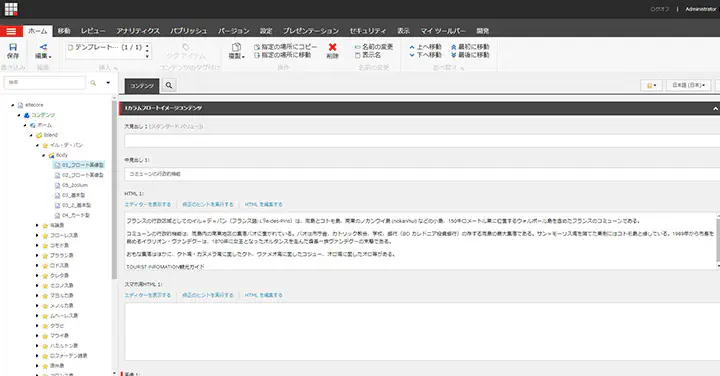Screen dimensions: 720x376
Task: Open the tree search options dropdown arrow
Action: click(x=108, y=83)
